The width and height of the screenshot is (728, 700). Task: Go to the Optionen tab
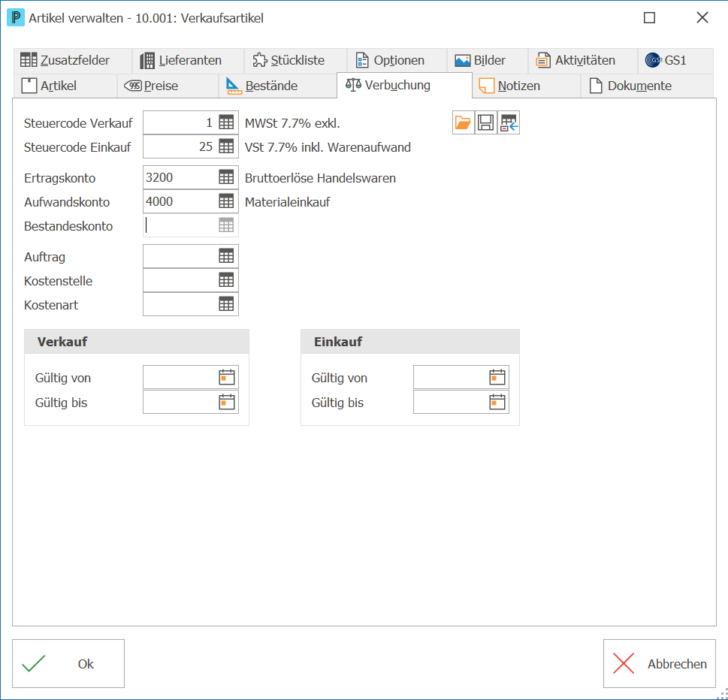(397, 61)
